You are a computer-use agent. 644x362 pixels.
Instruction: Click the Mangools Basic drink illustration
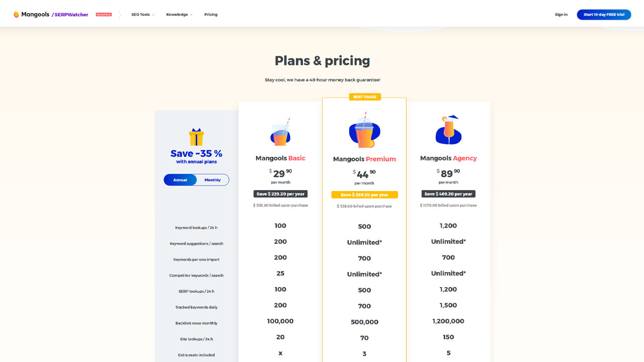[280, 132]
